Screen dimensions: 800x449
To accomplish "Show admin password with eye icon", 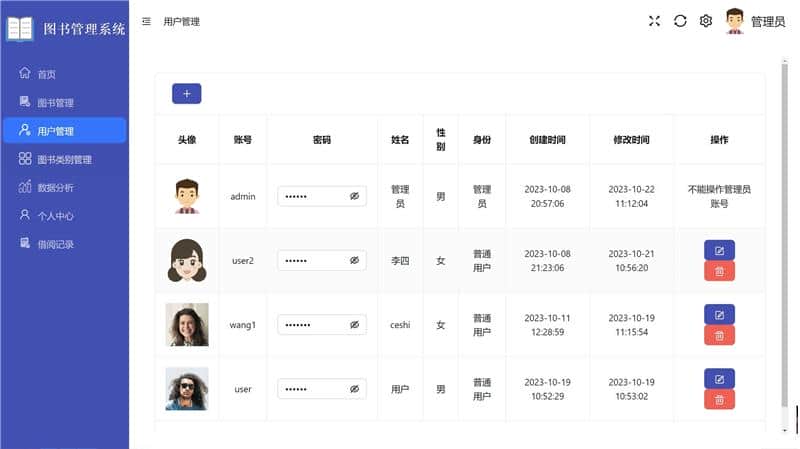I will tap(355, 196).
